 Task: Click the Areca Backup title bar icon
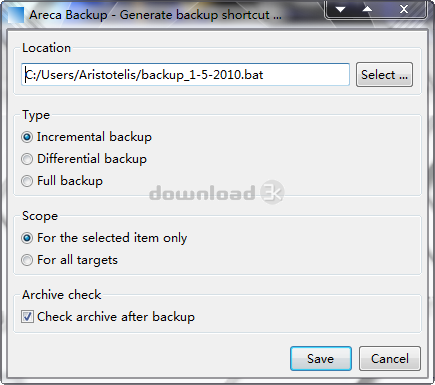point(16,15)
